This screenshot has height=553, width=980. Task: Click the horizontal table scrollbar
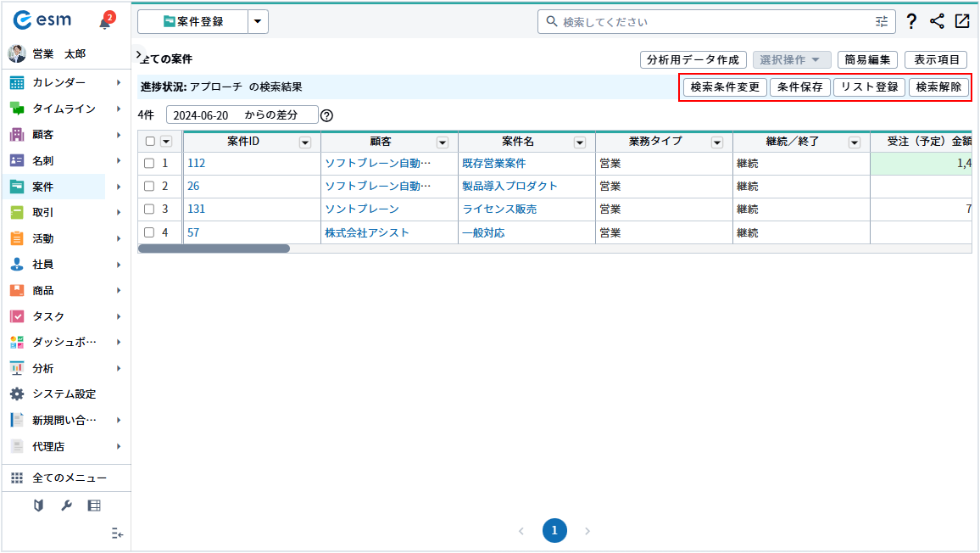pyautogui.click(x=214, y=249)
